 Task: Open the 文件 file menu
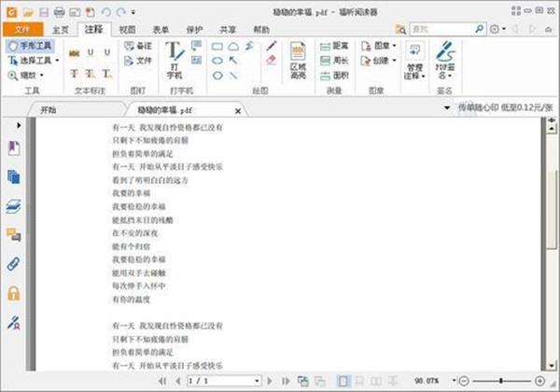pyautogui.click(x=22, y=30)
